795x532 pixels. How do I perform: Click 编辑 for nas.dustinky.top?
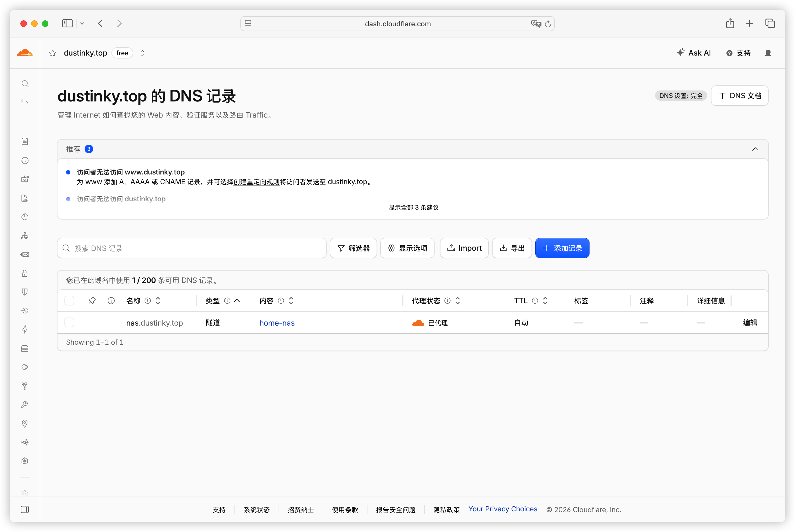click(750, 323)
